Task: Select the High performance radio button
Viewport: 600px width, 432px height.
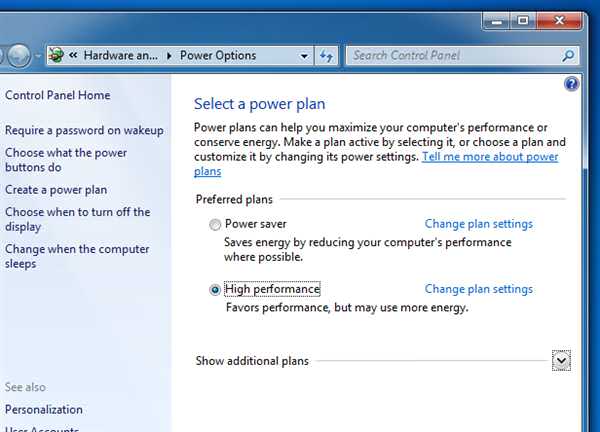Action: (215, 290)
